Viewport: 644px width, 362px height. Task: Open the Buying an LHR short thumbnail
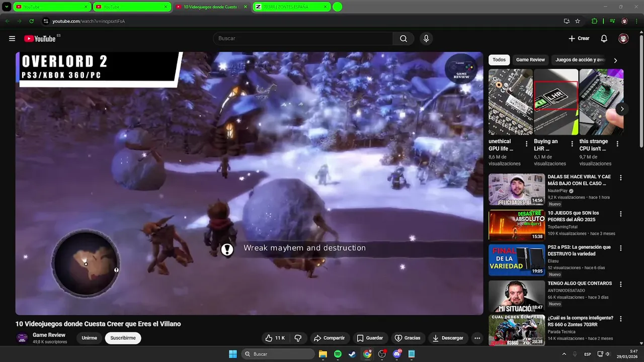[x=555, y=102]
